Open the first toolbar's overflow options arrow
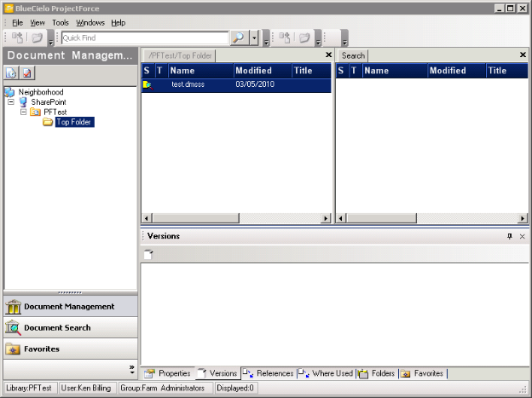The image size is (532, 398). 51,38
